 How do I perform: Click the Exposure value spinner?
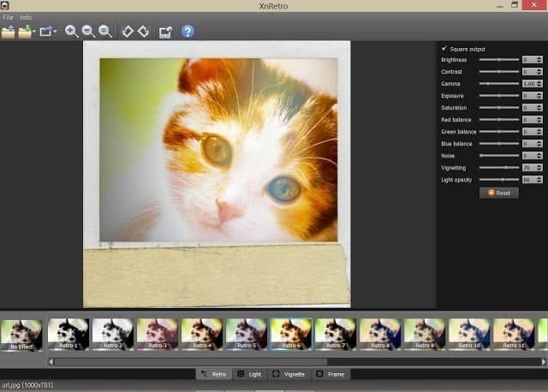533,95
